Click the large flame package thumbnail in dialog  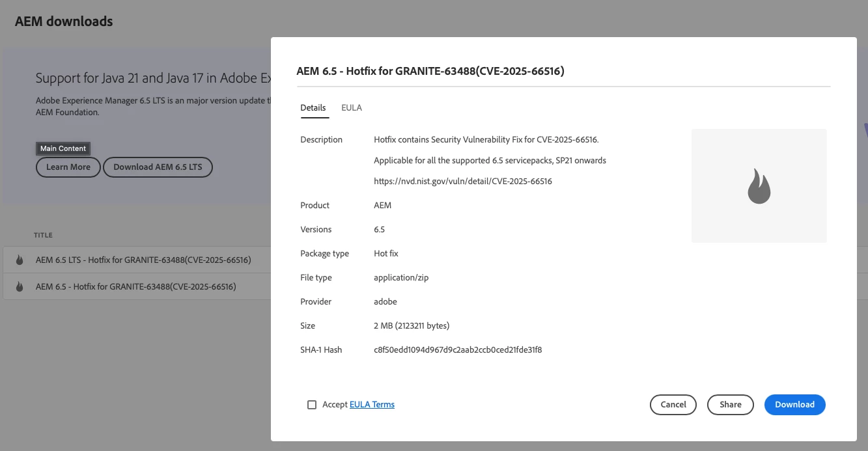(759, 186)
